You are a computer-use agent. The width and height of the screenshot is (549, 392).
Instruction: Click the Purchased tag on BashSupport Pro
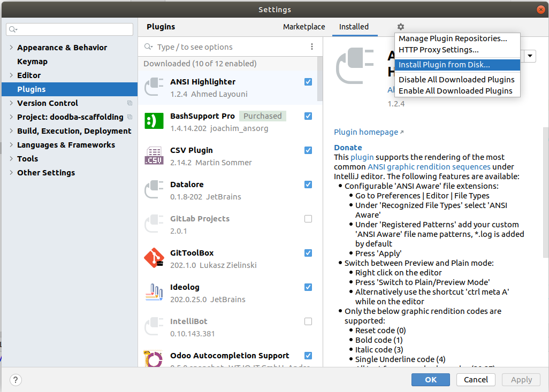click(263, 116)
